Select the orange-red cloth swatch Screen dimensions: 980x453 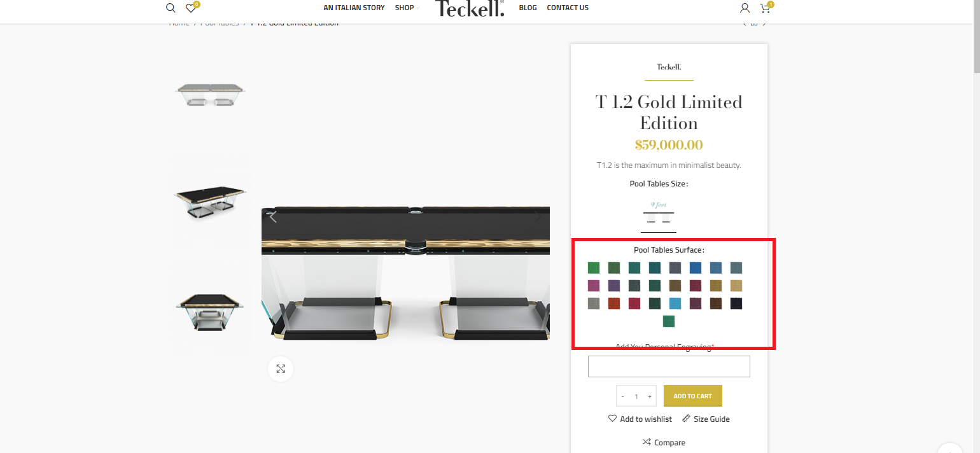pos(614,303)
